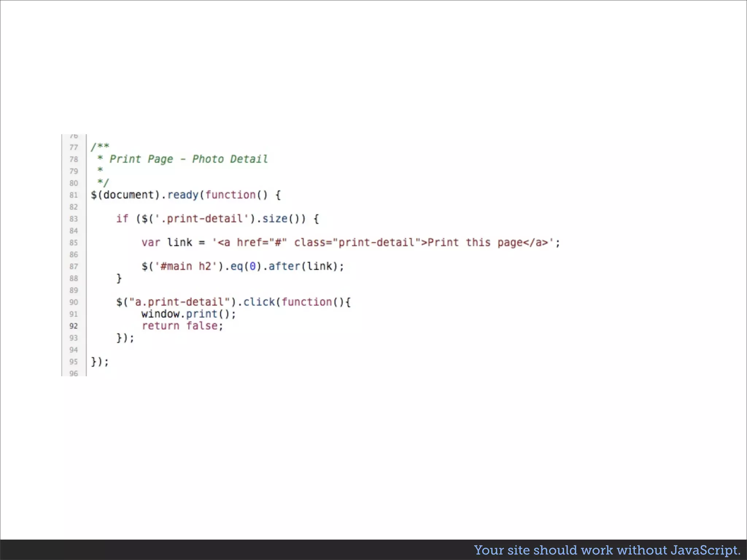Click the '/**' comment opener on line 77

coord(100,147)
